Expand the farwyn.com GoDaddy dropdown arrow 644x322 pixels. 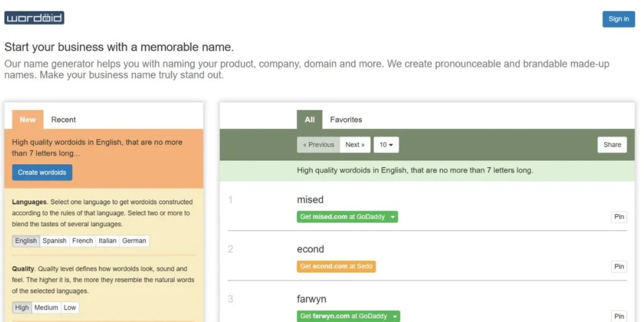(x=395, y=316)
